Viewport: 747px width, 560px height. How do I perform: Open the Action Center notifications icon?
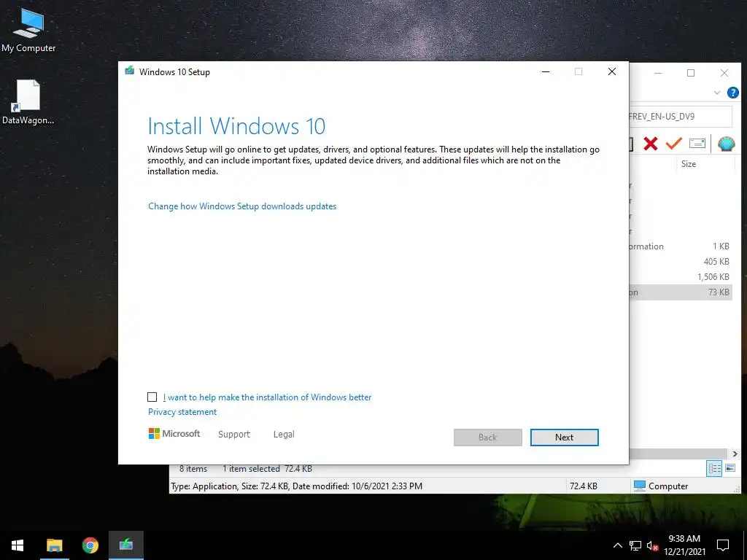point(723,545)
